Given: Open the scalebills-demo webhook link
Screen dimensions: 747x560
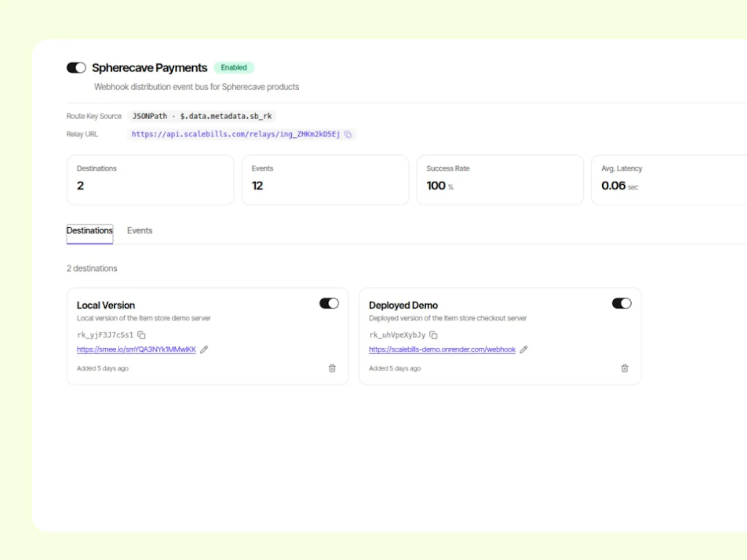Looking at the screenshot, I should click(442, 350).
